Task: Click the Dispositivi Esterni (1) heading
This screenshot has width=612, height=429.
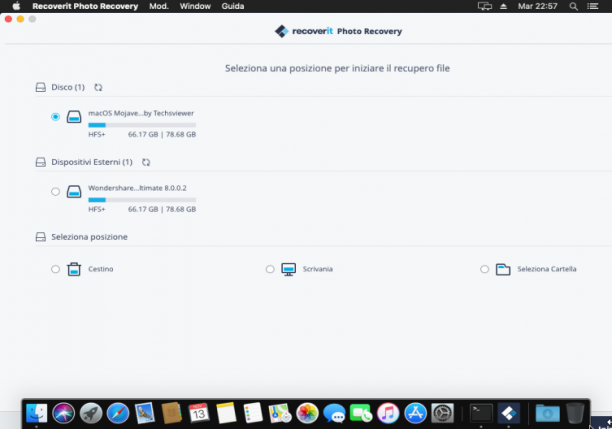Action: tap(92, 162)
